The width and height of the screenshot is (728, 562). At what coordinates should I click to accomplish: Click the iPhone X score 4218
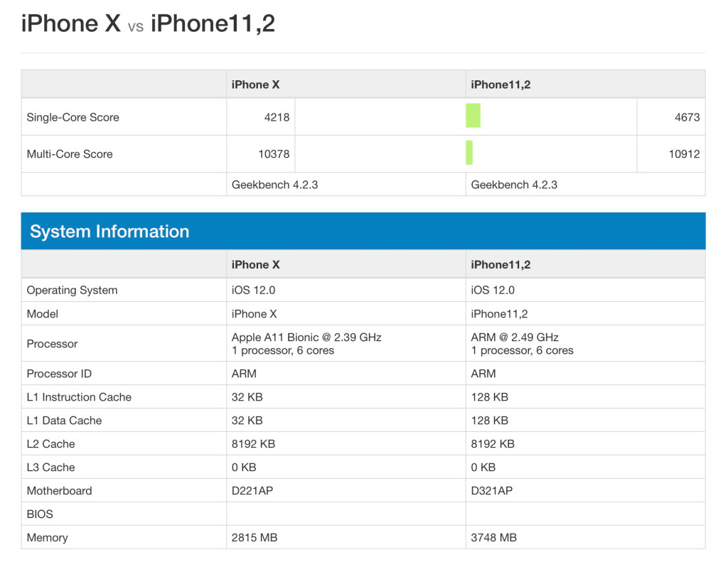coord(280,117)
